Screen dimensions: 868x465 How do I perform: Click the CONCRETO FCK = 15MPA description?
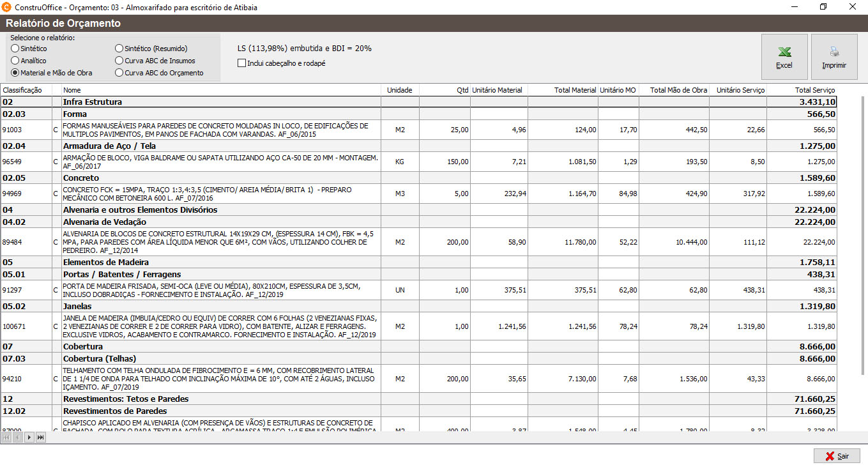click(x=221, y=194)
